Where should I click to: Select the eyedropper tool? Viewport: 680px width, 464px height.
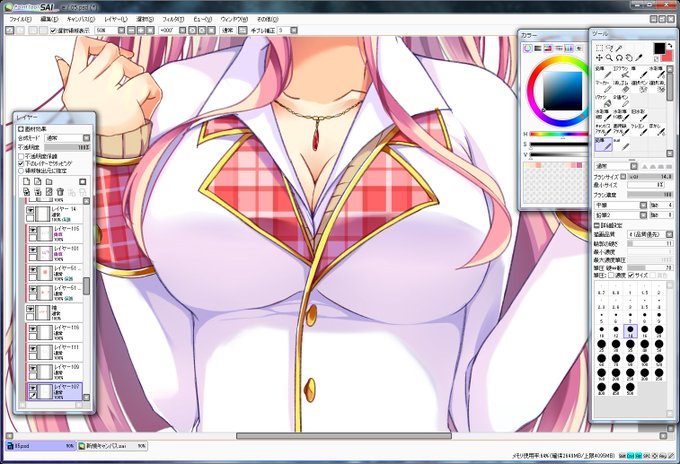(x=638, y=58)
